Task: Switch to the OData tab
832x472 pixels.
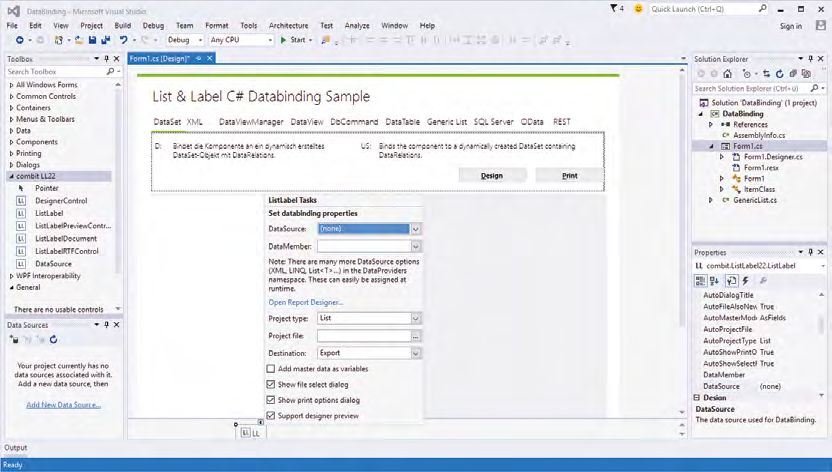Action: [532, 122]
